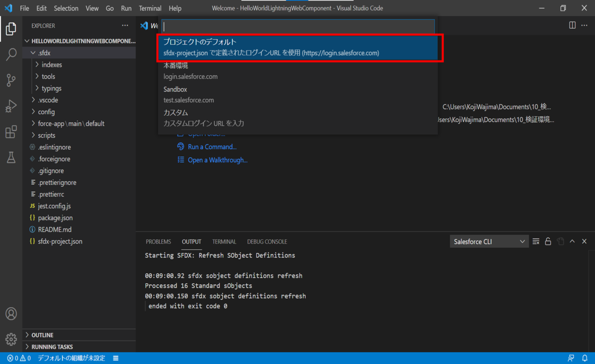Viewport: 595px width, 364px height.
Task: Open the Run menu
Action: tap(126, 8)
